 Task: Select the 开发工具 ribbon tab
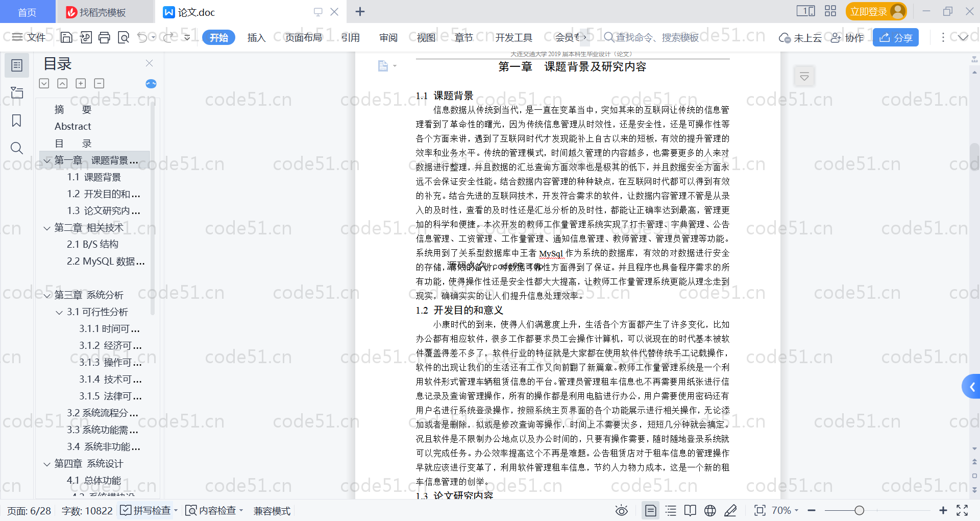pyautogui.click(x=513, y=37)
